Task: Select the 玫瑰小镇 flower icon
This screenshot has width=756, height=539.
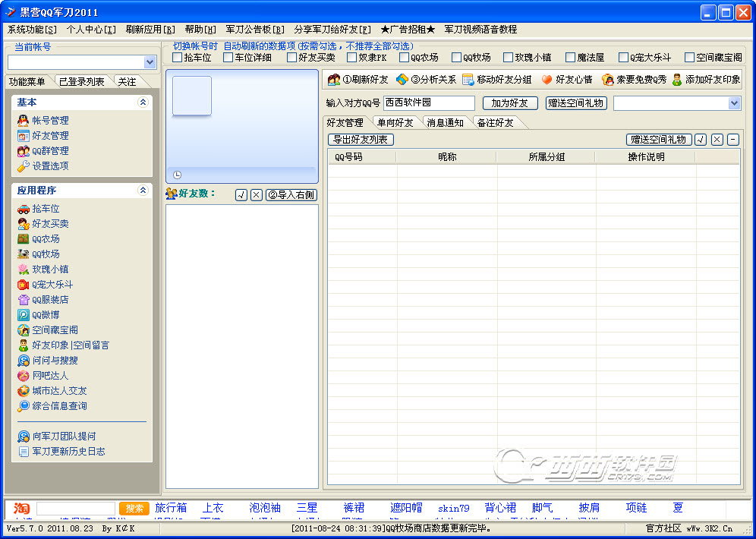Action: point(24,269)
